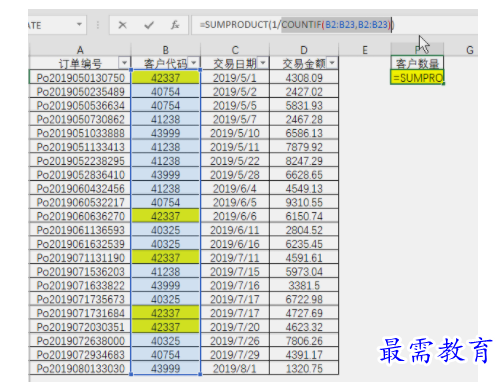Click amount cell 7806.26
This screenshot has width=501, height=382.
point(304,340)
